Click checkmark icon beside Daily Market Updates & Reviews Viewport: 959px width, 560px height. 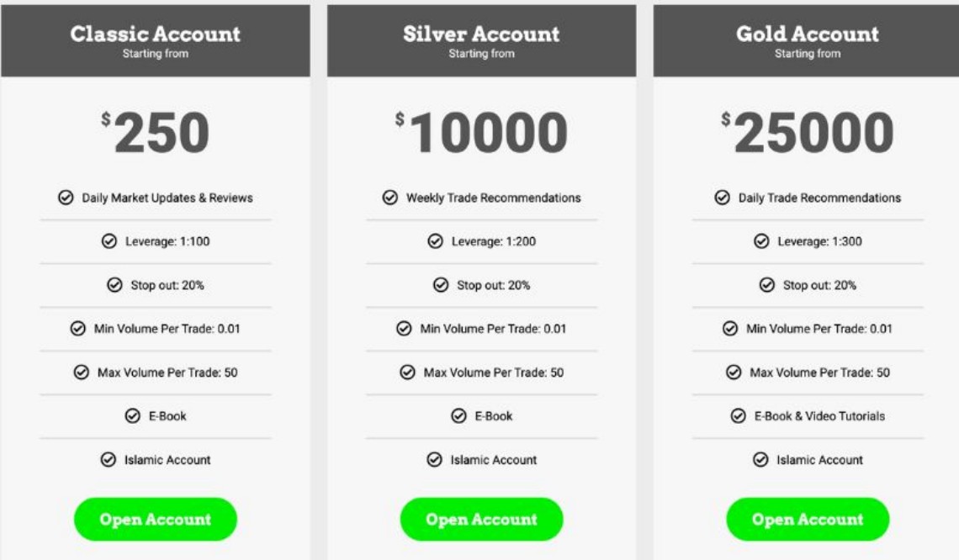coord(66,198)
